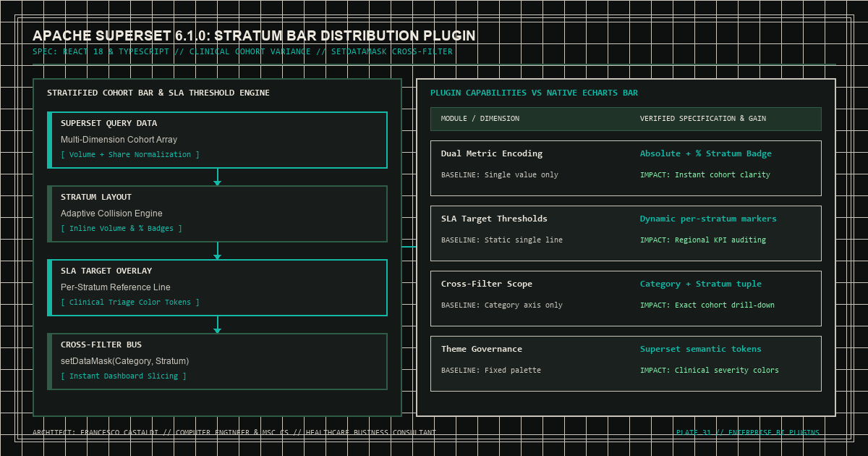Viewport: 868px width, 456px height.
Task: Click '[ Volume + Share Normalization ]' tag
Action: click(130, 155)
